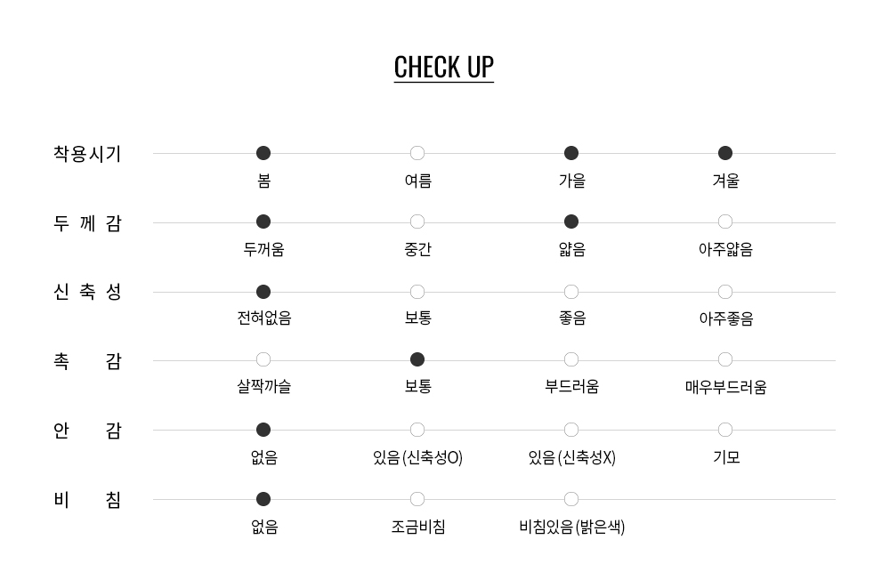Choose the 중간 thickness dot
The image size is (890, 588).
[x=417, y=222]
